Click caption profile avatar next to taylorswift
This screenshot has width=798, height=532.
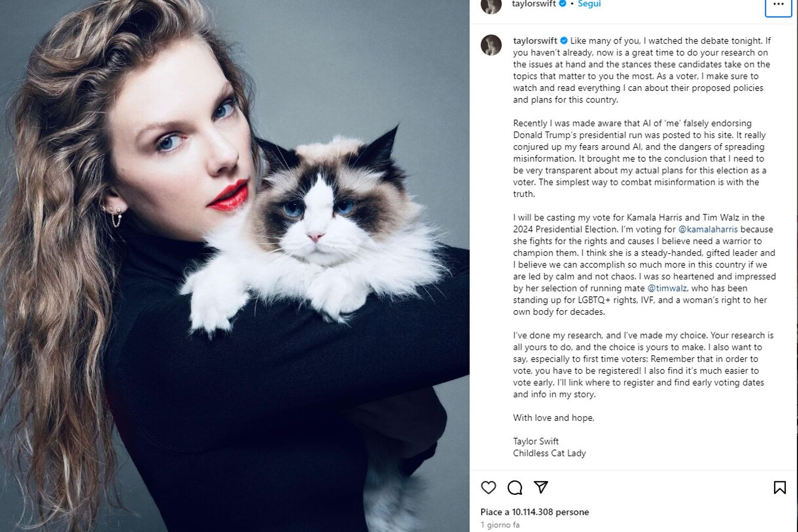tap(491, 45)
